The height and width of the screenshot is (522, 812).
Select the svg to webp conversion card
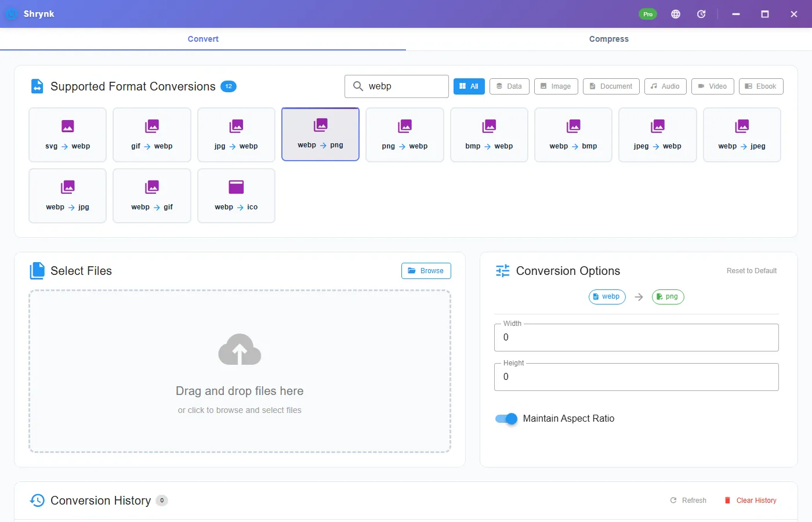[67, 135]
